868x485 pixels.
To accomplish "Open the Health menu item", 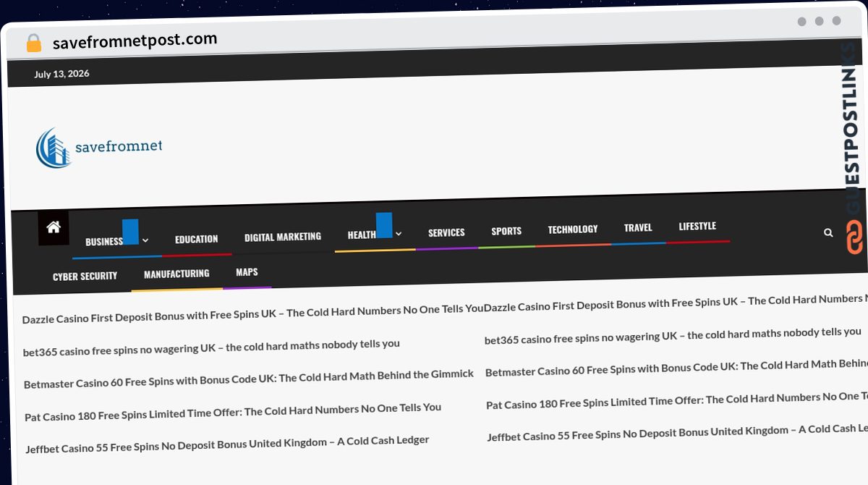I will 362,235.
